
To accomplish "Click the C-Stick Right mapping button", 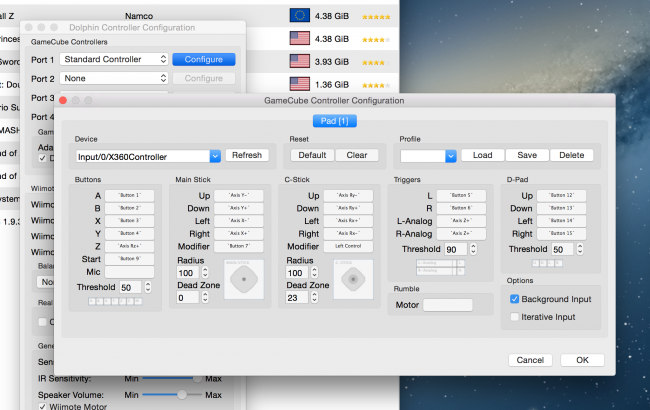I will click(x=348, y=233).
